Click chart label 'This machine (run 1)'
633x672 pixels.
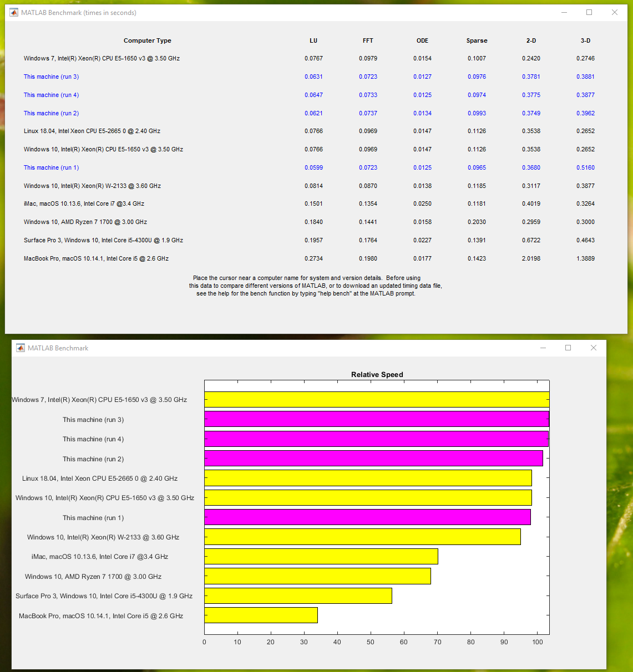coord(93,517)
